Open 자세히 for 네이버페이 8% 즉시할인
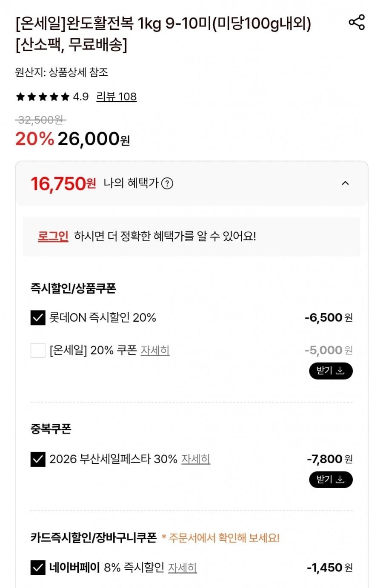Screen dimensions: 383x588 [x=182, y=568]
